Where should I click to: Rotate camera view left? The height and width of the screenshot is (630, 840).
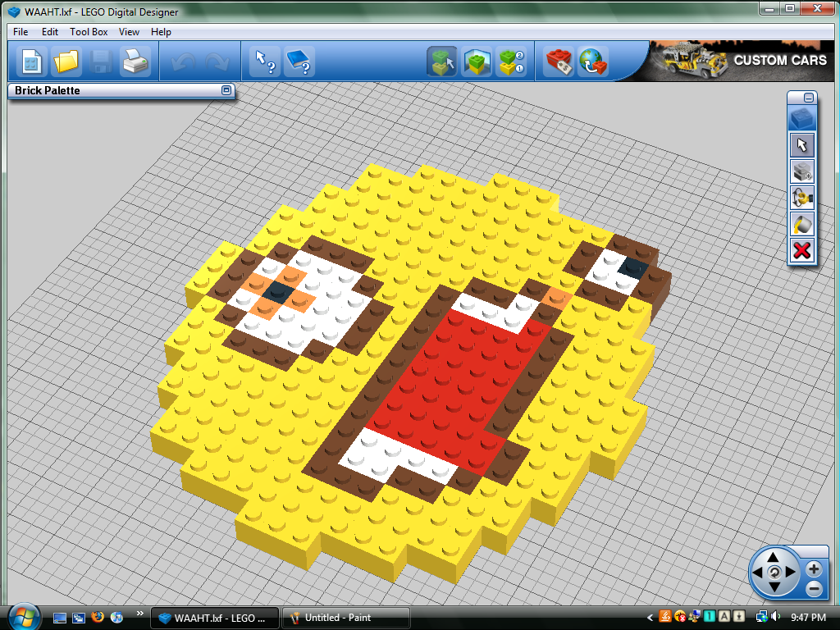757,573
